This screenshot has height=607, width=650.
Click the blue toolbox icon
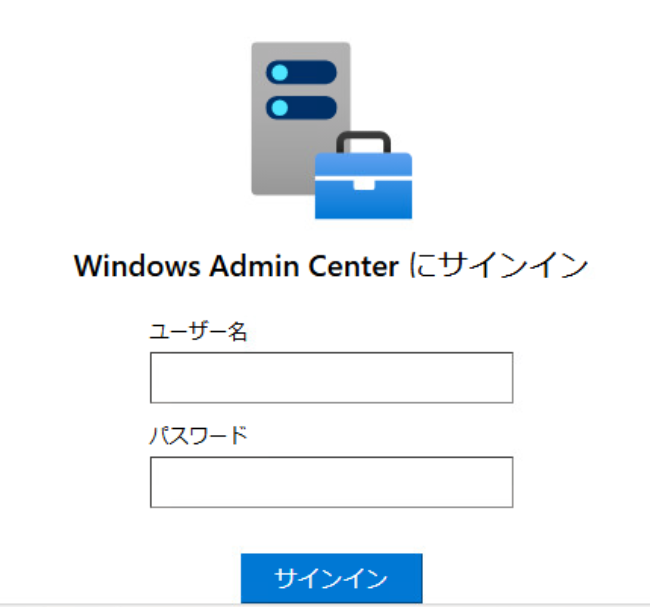(x=363, y=185)
